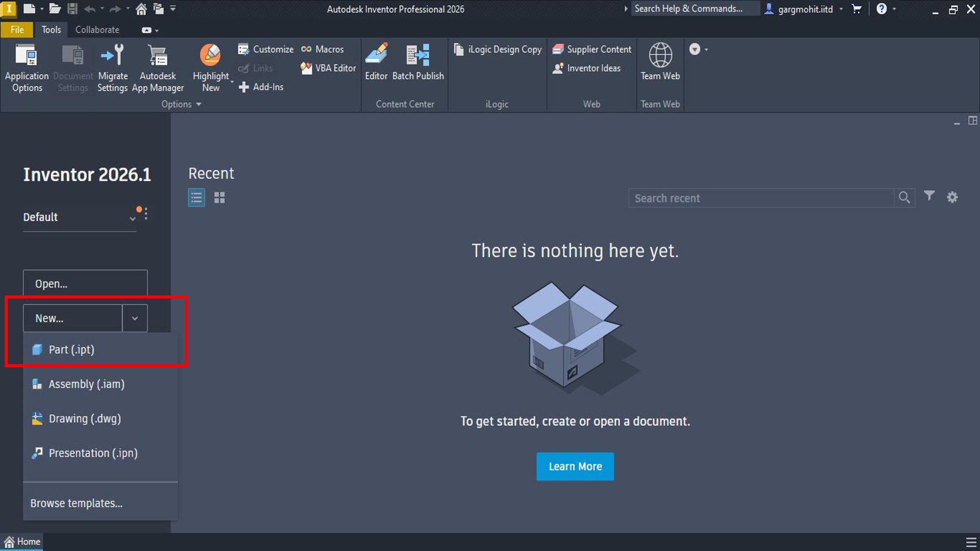
Task: Run Batch Publish command
Action: (x=418, y=62)
